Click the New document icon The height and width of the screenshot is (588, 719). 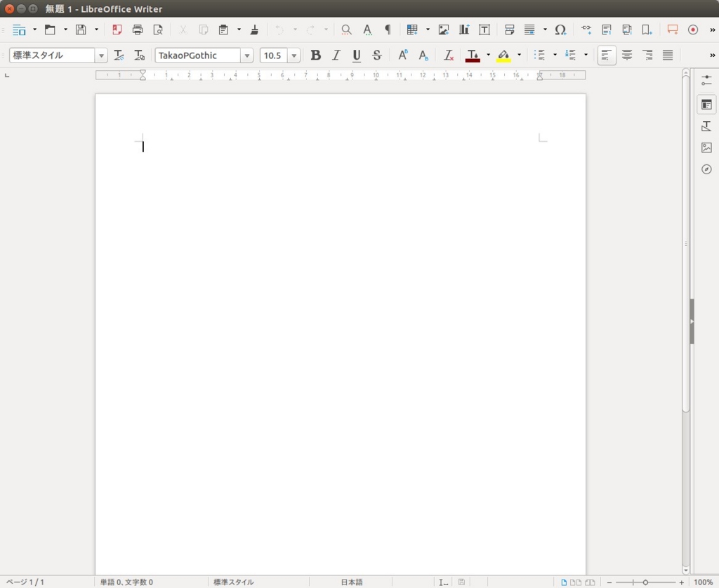(19, 30)
